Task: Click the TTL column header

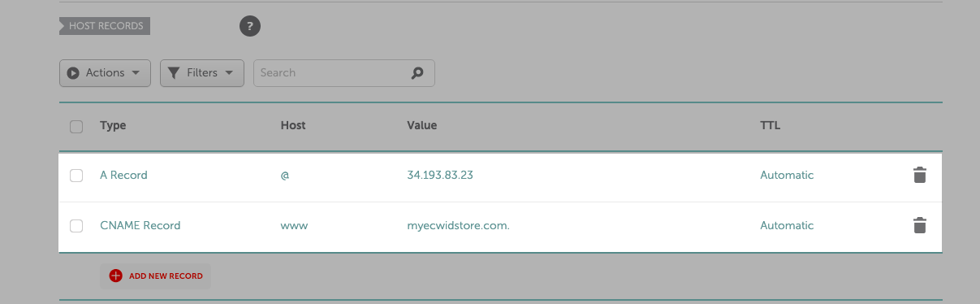Action: [x=770, y=126]
